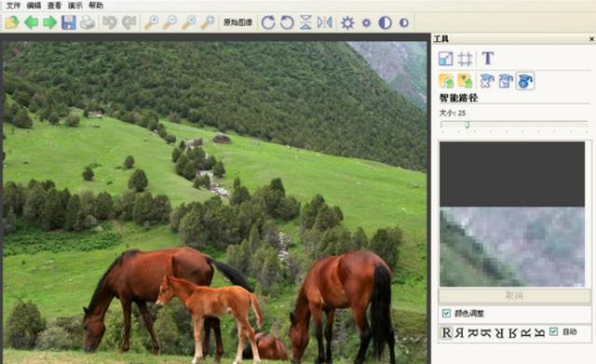Increase brightness with large sun icon
This screenshot has height=364, width=596.
coord(347,22)
